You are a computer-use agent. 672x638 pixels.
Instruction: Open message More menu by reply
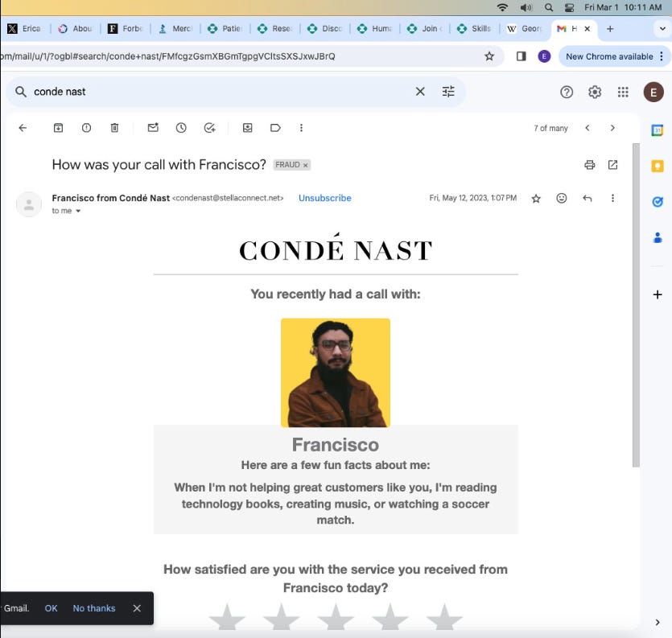pos(613,198)
